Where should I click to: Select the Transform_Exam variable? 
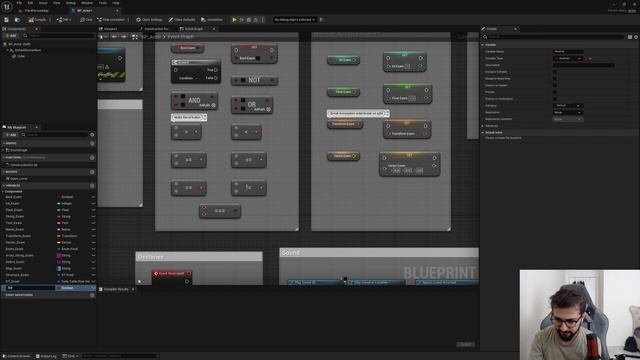click(x=18, y=236)
